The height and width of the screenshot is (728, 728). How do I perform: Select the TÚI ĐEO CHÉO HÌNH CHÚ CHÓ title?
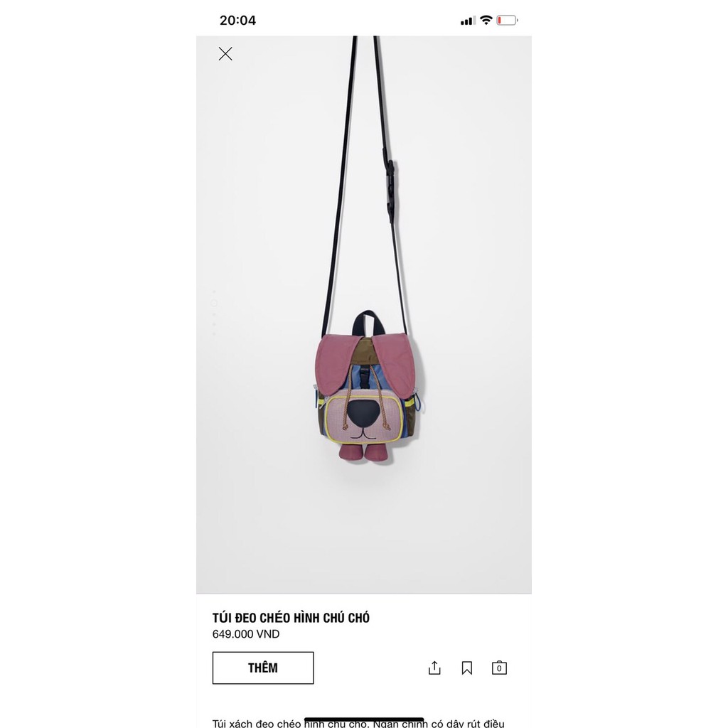(291, 618)
